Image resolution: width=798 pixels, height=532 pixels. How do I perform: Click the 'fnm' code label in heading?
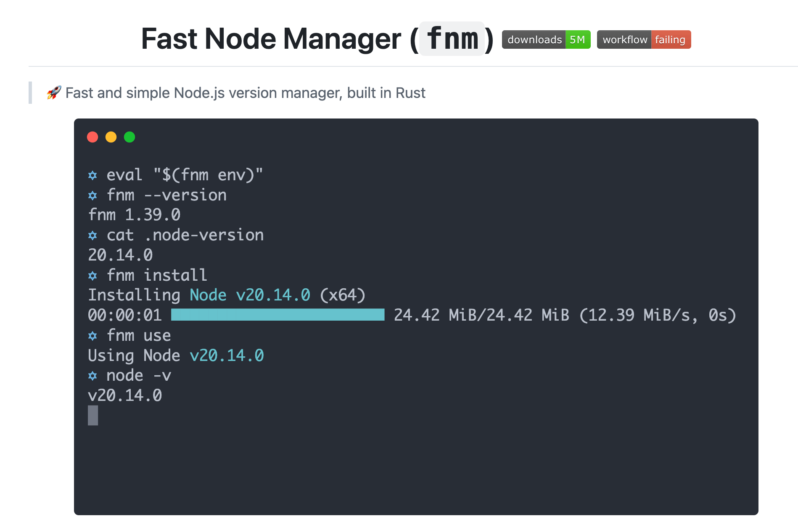click(452, 39)
